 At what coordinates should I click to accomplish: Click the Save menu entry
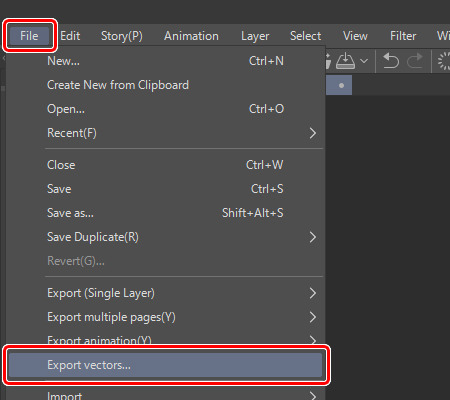tap(166, 189)
